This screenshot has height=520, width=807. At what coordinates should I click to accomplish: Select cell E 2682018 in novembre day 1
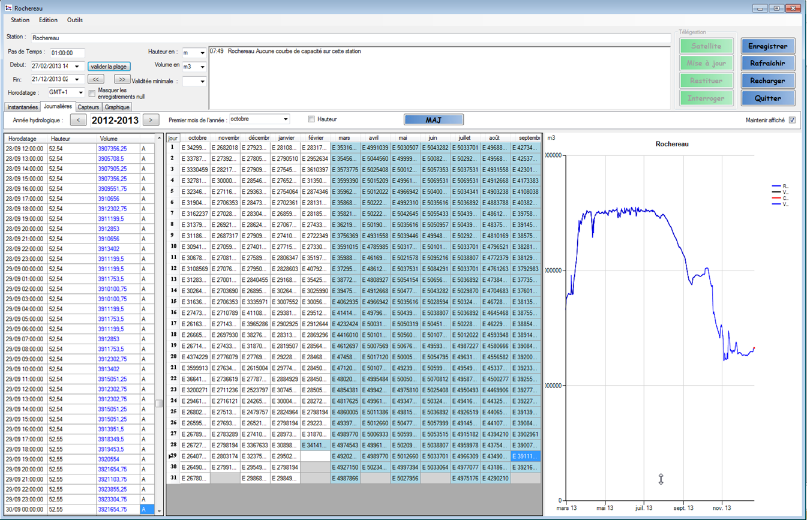tap(225, 148)
